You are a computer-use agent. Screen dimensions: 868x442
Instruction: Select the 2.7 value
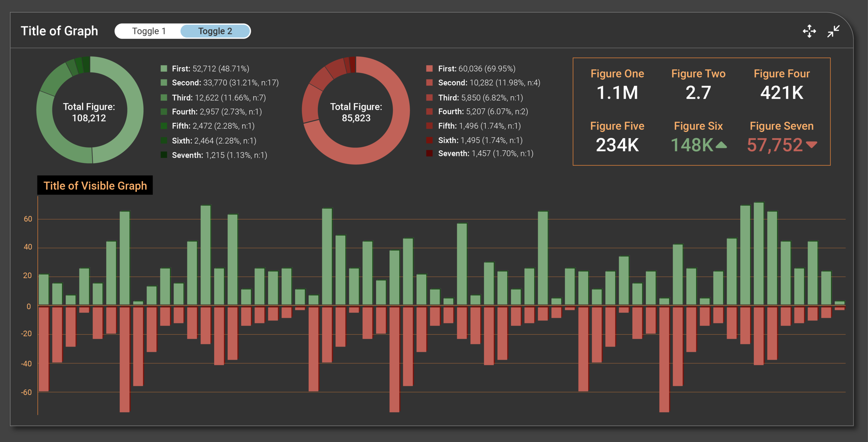click(x=699, y=93)
